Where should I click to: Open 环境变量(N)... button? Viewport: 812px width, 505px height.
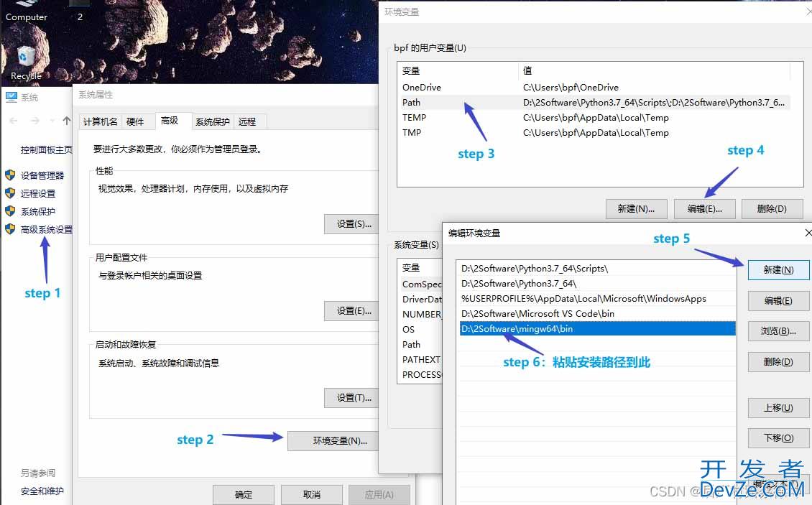coord(333,441)
